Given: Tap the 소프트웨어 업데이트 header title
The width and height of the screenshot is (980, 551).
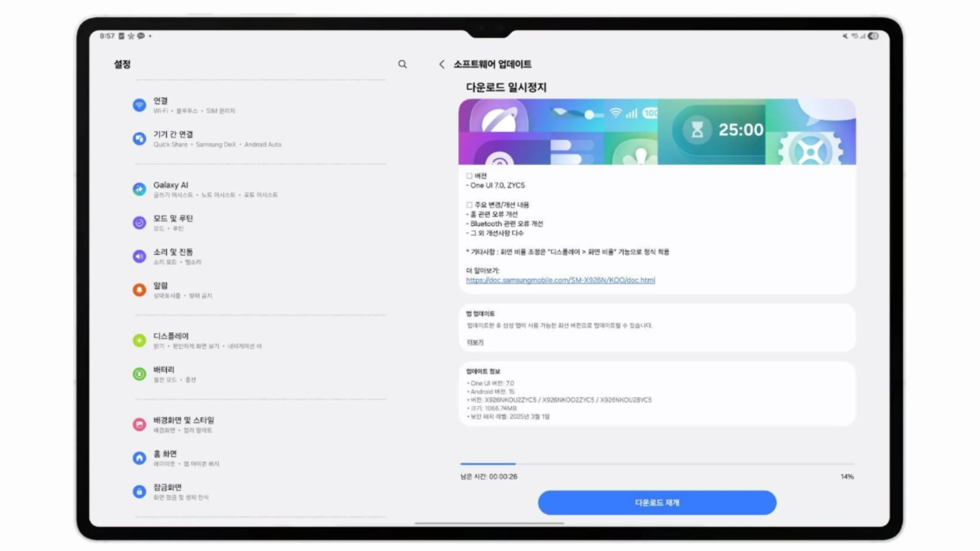Looking at the screenshot, I should (x=492, y=64).
